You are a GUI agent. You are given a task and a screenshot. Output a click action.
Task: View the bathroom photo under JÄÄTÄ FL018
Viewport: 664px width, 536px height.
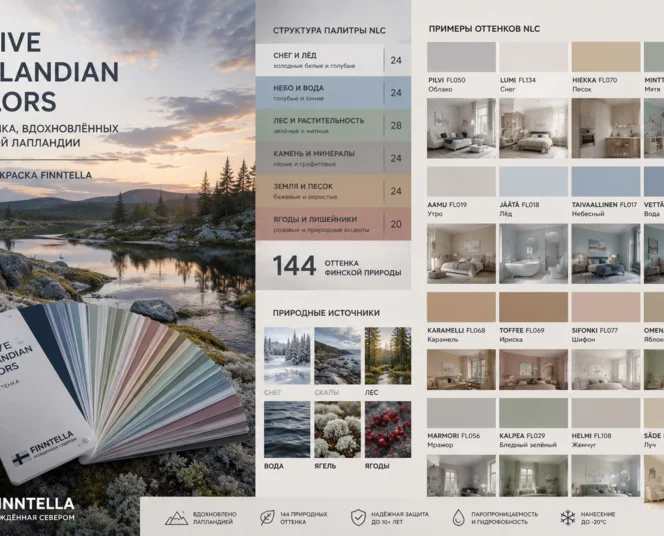point(534,254)
